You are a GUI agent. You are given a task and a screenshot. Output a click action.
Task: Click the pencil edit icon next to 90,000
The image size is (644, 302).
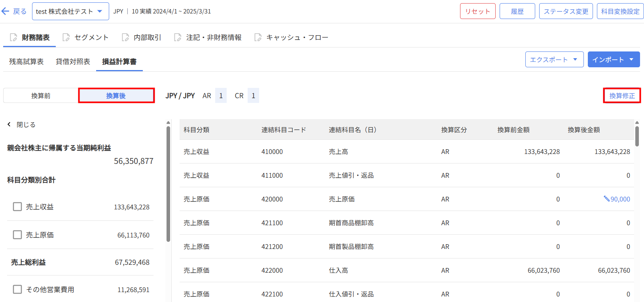(606, 199)
